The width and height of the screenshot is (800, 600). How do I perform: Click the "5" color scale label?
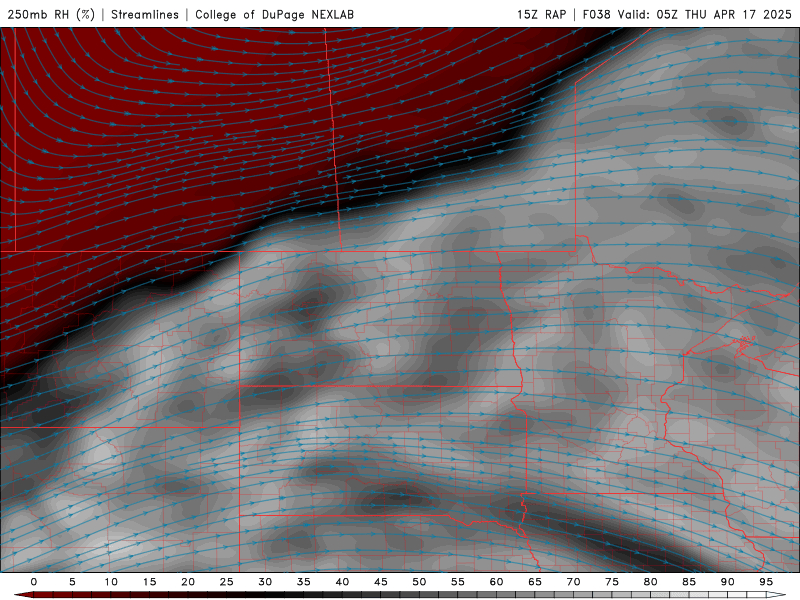[x=72, y=582]
